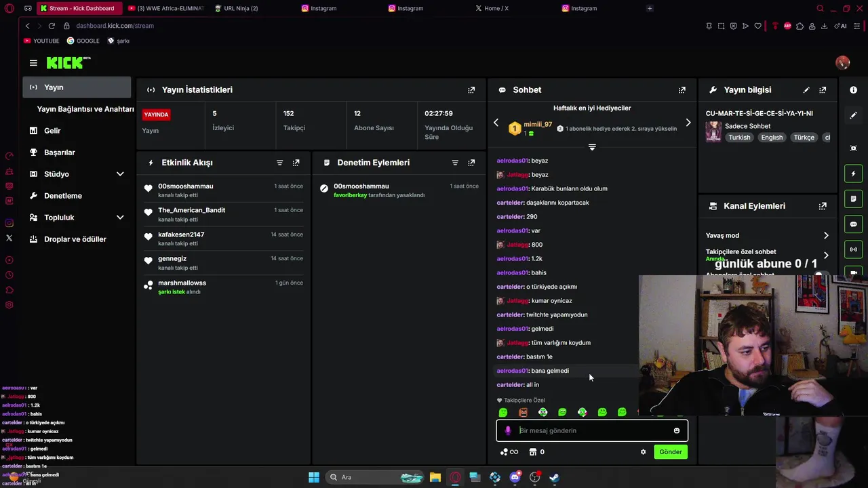This screenshot has height=488, width=868.
Task: Select Yayın in the sidebar
Action: pyautogui.click(x=77, y=87)
